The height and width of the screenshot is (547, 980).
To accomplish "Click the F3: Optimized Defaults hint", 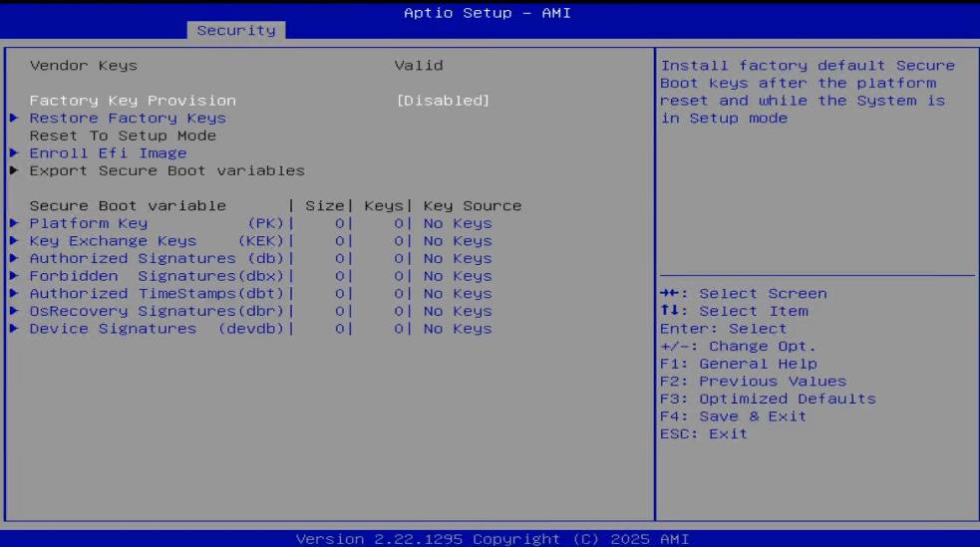I will (768, 398).
